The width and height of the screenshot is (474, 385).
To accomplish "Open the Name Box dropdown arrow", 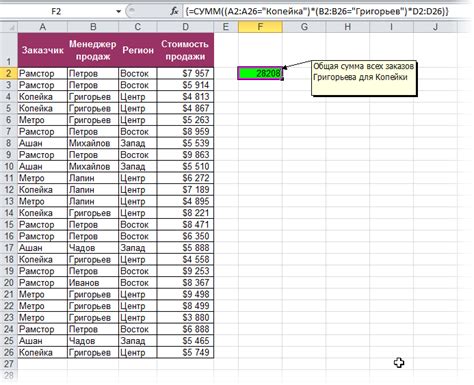I will pos(118,11).
